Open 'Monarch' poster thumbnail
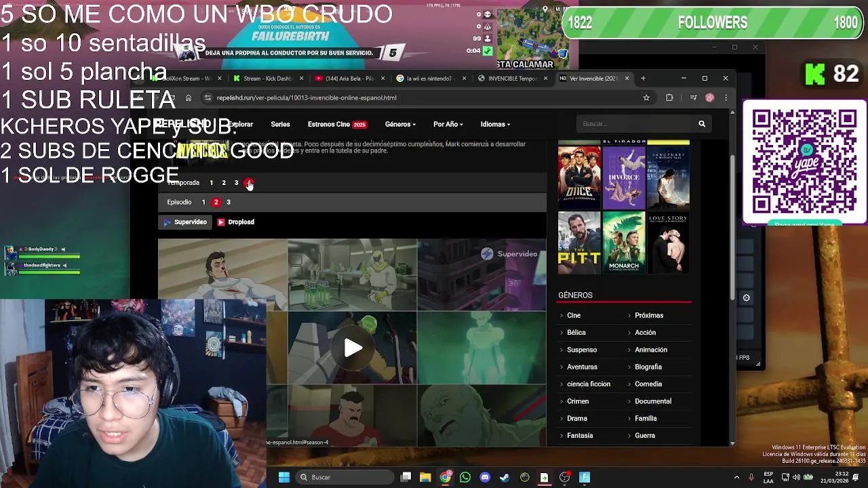This screenshot has width=868, height=488. pyautogui.click(x=624, y=243)
